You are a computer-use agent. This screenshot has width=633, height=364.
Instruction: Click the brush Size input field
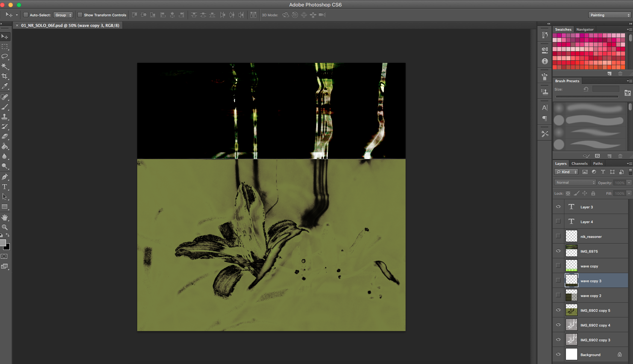pos(606,89)
